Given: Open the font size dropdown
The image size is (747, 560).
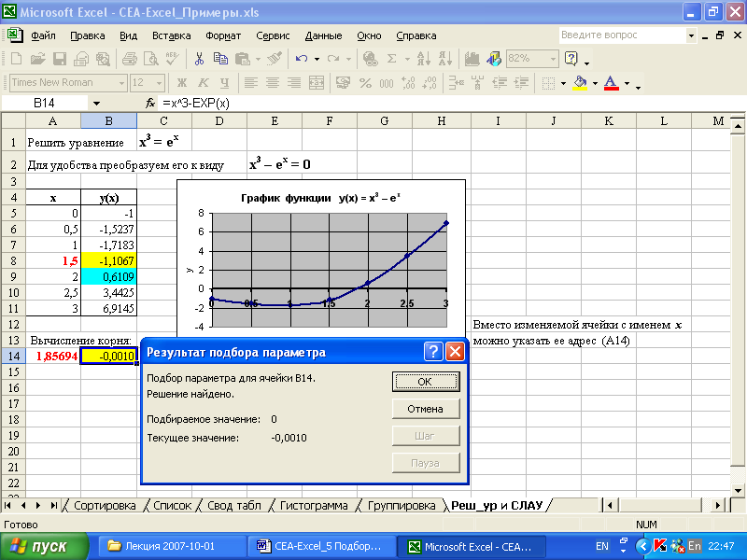Looking at the screenshot, I should 159,83.
